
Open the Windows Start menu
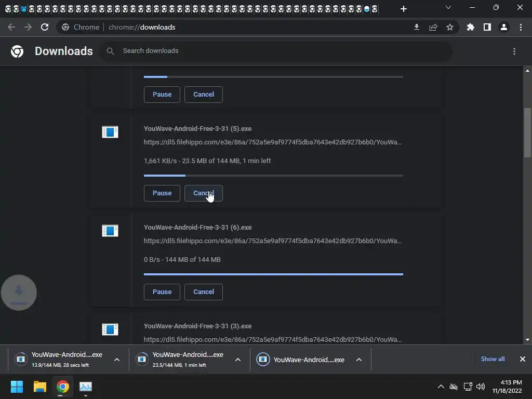coord(17,387)
